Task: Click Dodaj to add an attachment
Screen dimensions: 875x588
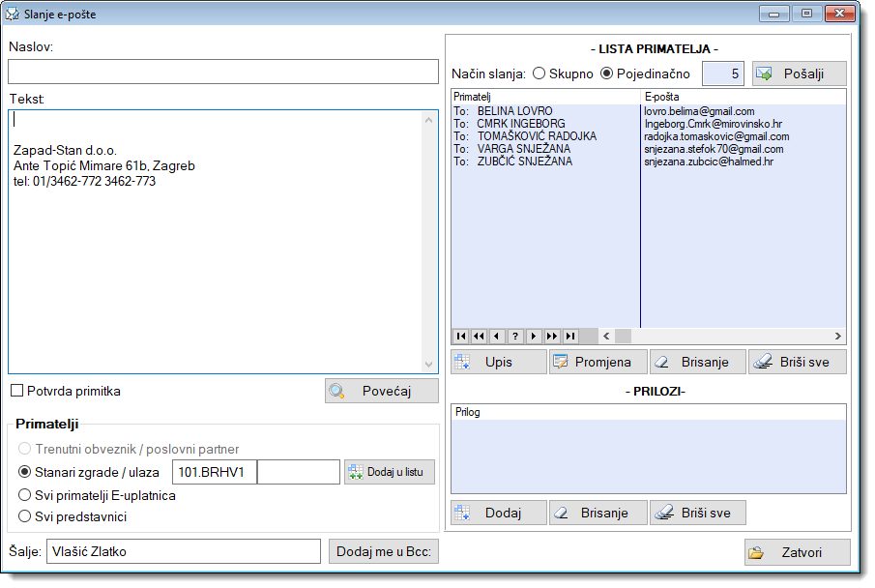Action: click(x=499, y=513)
